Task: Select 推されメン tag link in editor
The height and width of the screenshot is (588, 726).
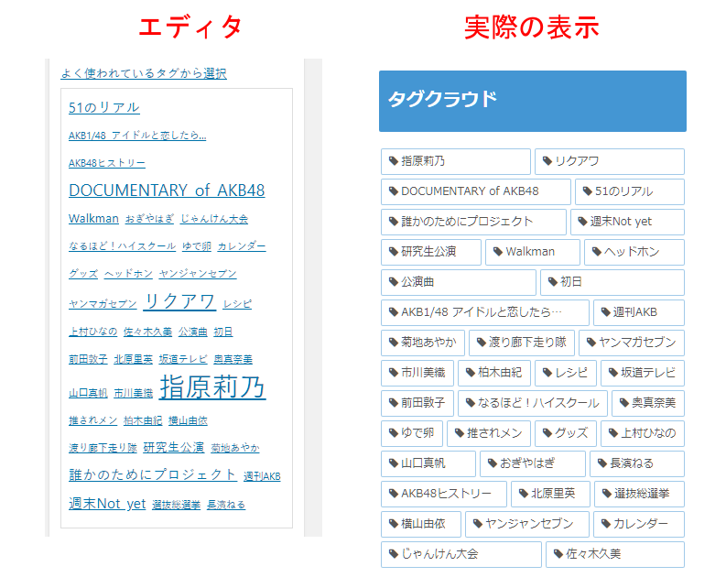Action: (x=93, y=420)
